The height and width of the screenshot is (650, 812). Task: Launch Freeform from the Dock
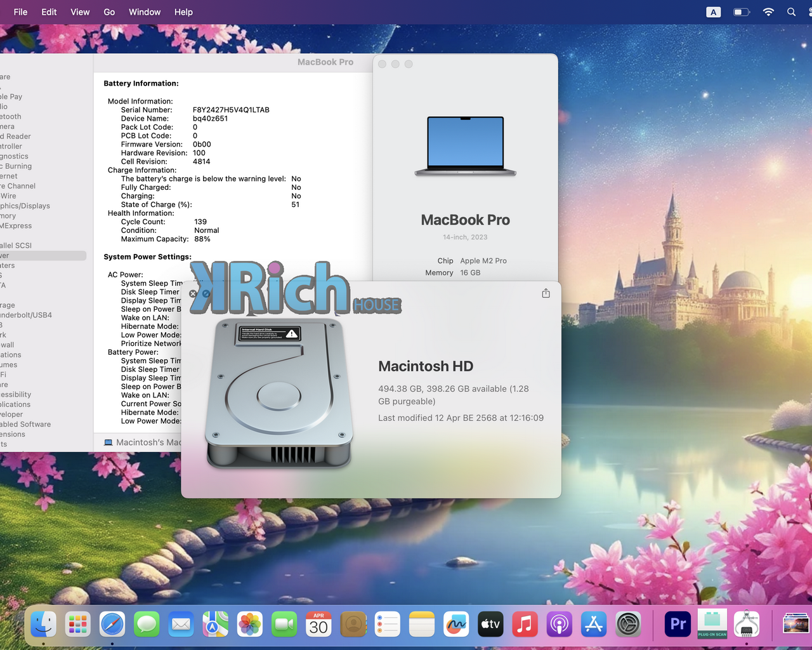[456, 625]
